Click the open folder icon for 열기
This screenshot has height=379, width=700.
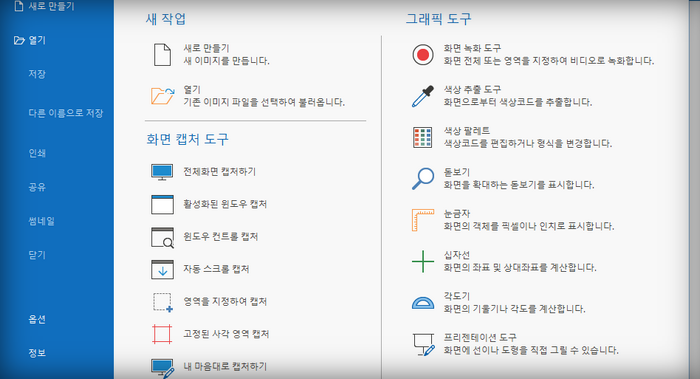(162, 96)
